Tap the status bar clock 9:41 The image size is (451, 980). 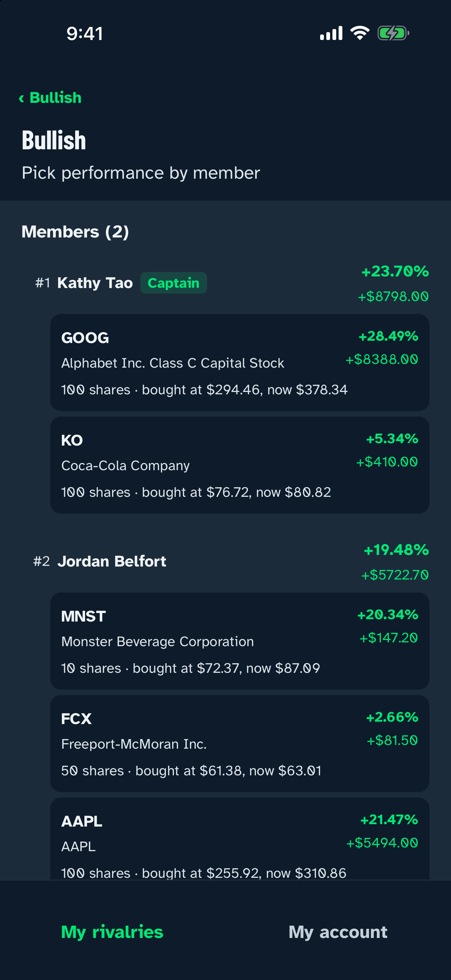[85, 33]
